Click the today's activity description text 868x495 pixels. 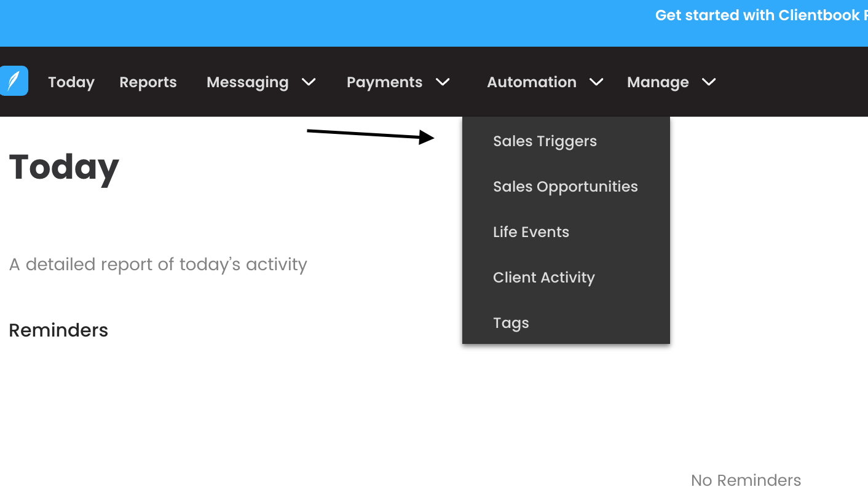158,264
